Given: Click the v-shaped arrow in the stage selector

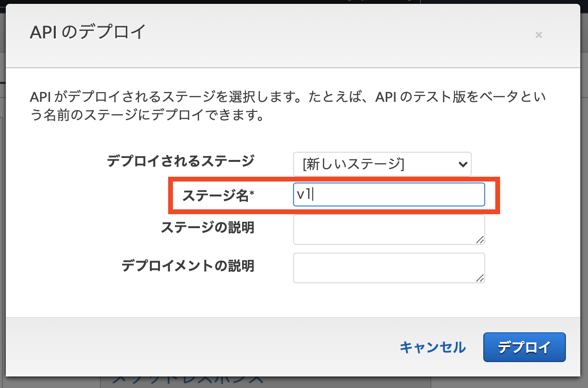Looking at the screenshot, I should (x=463, y=164).
